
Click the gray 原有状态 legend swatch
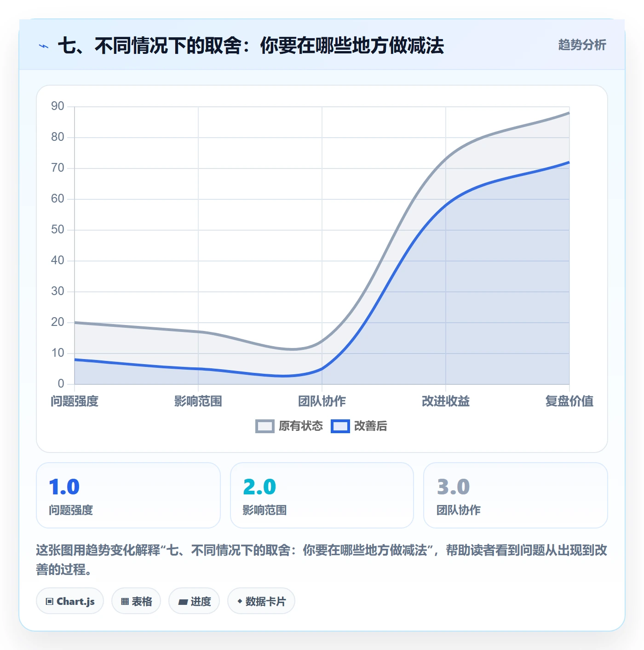[x=265, y=426]
